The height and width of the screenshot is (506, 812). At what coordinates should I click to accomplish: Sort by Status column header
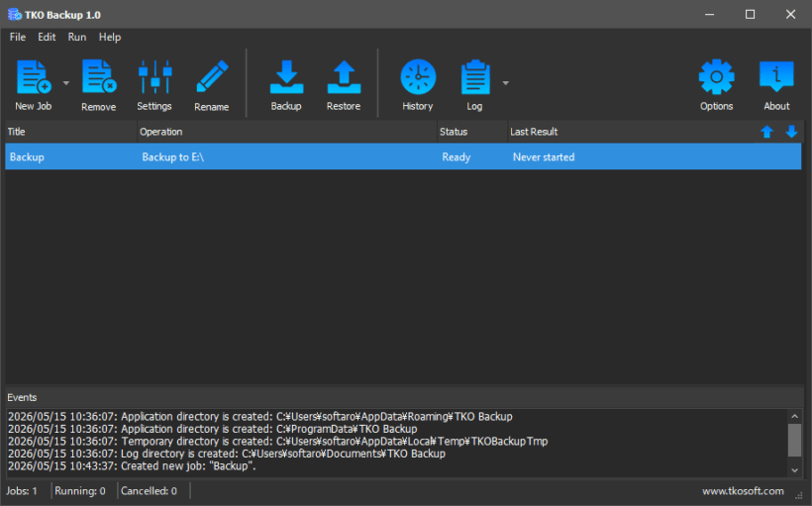point(471,132)
